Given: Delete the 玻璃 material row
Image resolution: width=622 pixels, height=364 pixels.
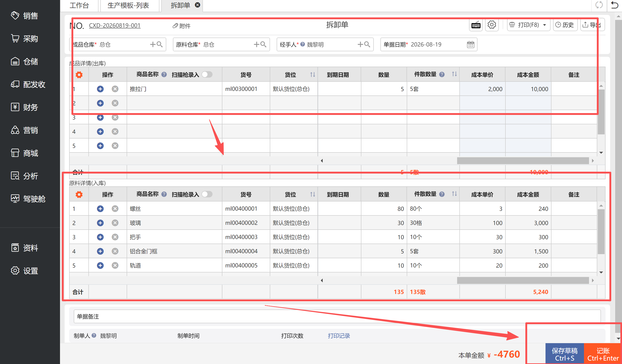Looking at the screenshot, I should 115,223.
